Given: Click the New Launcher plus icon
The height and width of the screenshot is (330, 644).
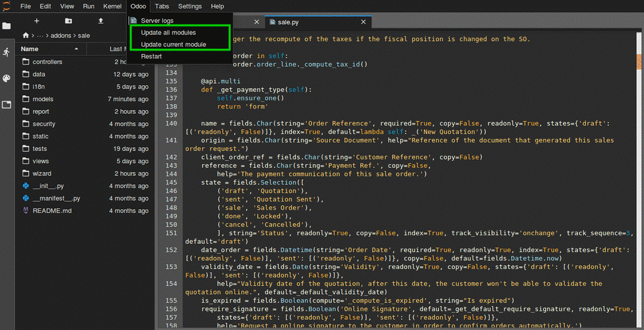Looking at the screenshot, I should (36, 20).
